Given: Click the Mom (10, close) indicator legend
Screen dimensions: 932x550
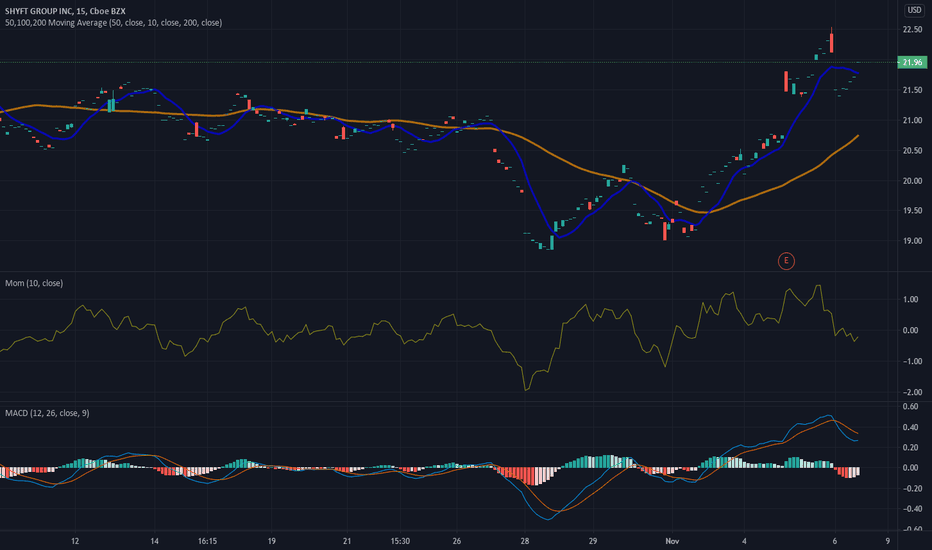Looking at the screenshot, I should [x=34, y=283].
